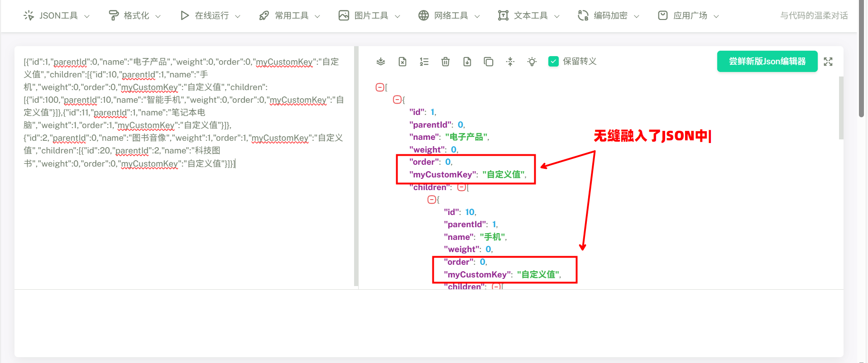Click the file with X icon
The image size is (868, 363).
tap(402, 62)
